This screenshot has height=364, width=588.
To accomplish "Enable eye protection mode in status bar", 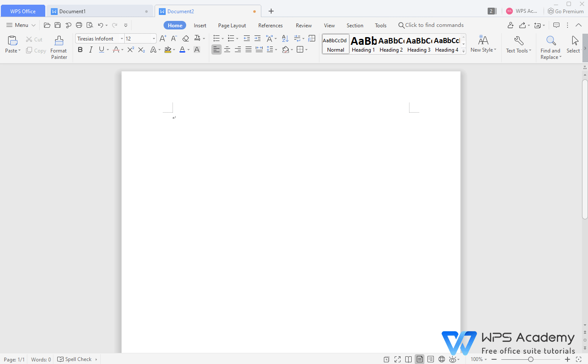I will (x=451, y=359).
